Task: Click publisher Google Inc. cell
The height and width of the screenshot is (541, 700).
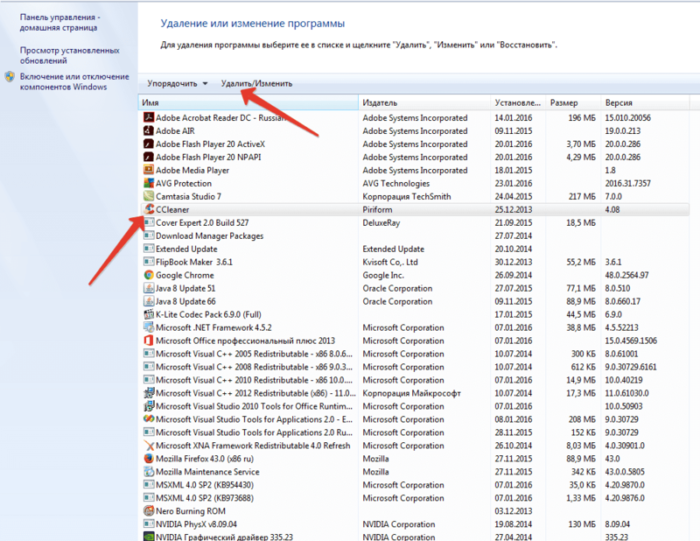Action: point(383,275)
